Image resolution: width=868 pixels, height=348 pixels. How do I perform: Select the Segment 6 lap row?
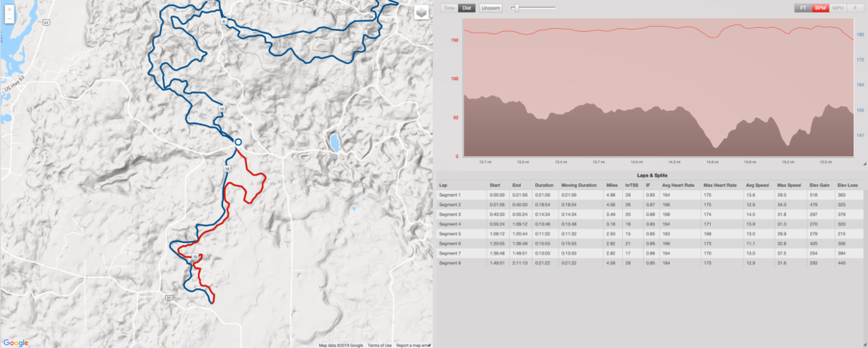coord(650,243)
